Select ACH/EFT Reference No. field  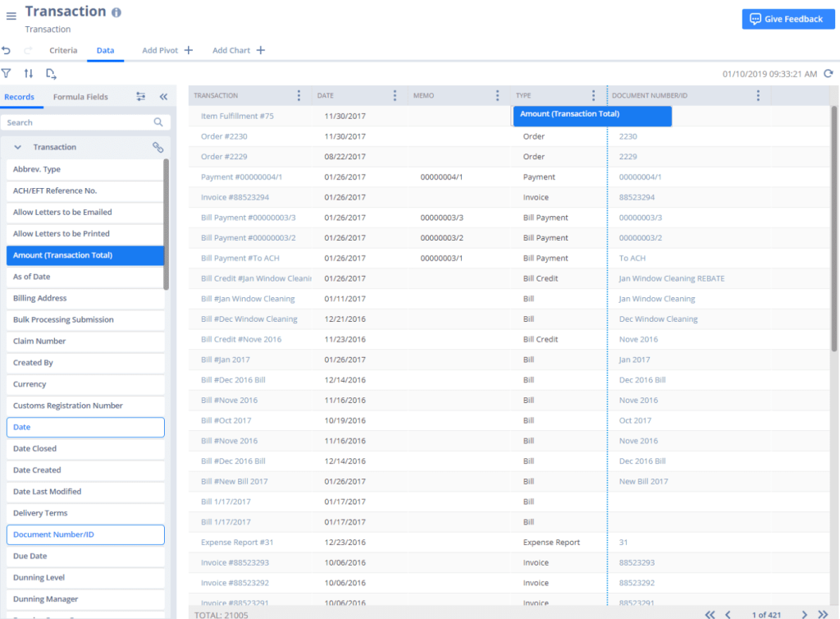click(x=85, y=190)
